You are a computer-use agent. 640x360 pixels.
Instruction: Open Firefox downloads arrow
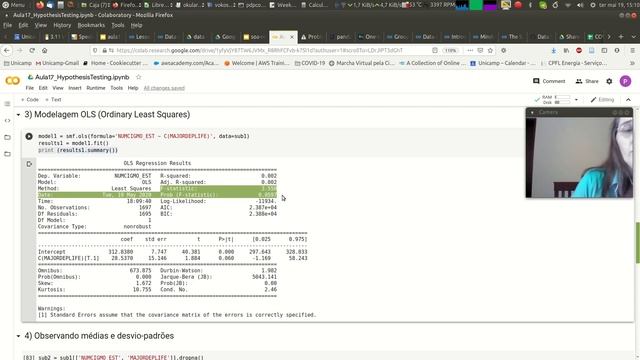553,50
